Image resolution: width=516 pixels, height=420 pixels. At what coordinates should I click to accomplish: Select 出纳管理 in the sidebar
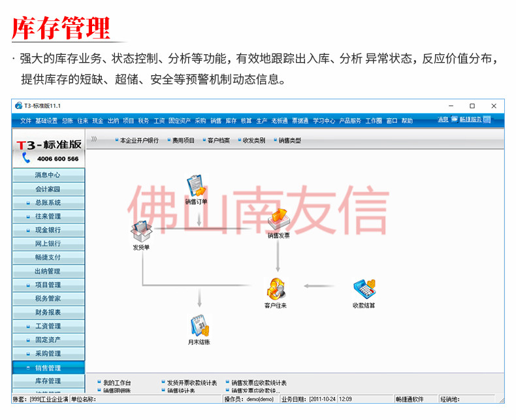[x=48, y=271]
